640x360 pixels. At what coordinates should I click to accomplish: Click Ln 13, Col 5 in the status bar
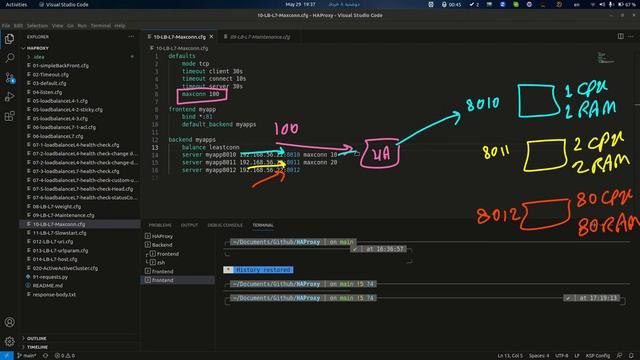(509, 356)
